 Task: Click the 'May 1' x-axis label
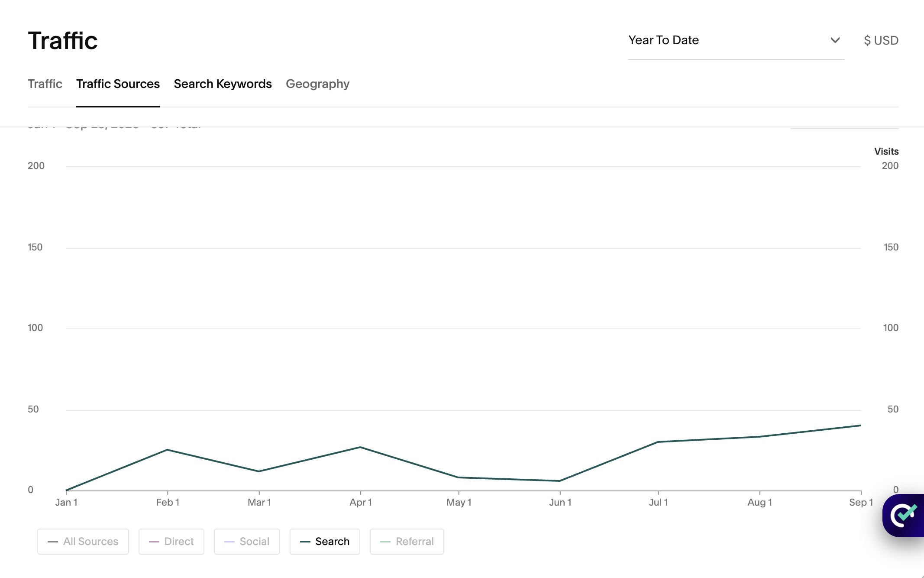[459, 502]
